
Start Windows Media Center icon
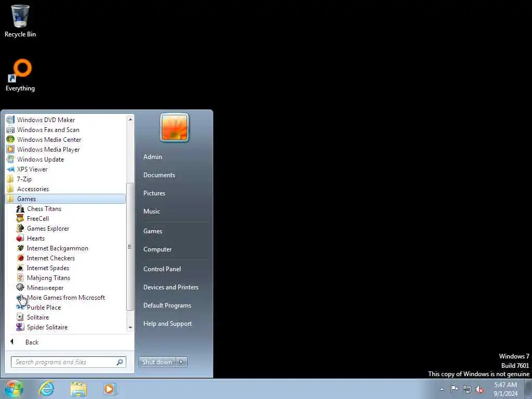pyautogui.click(x=10, y=139)
